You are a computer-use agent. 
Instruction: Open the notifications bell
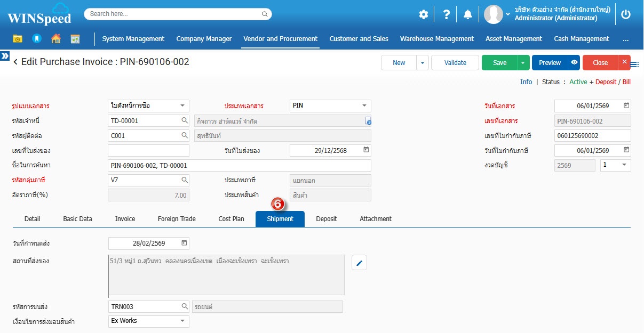tap(468, 14)
